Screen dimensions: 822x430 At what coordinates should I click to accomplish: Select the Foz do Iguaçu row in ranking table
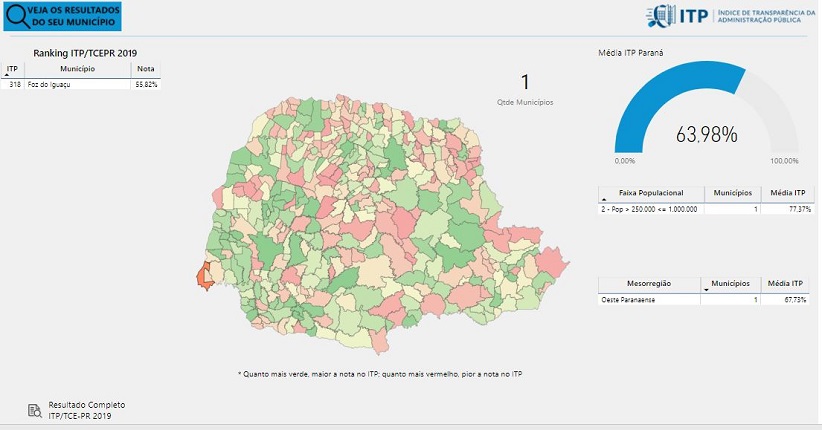pos(80,85)
